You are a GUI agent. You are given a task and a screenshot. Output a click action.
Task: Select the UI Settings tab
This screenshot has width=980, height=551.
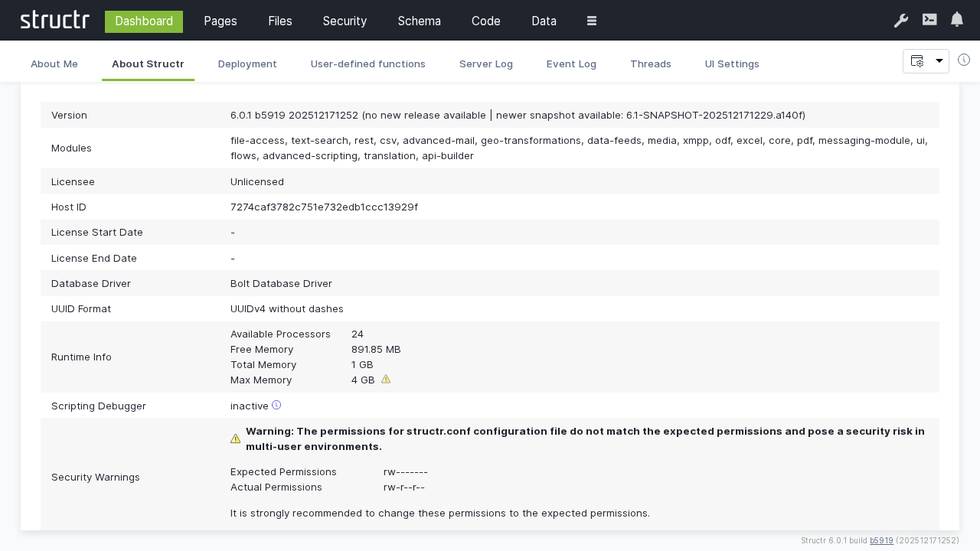point(732,64)
